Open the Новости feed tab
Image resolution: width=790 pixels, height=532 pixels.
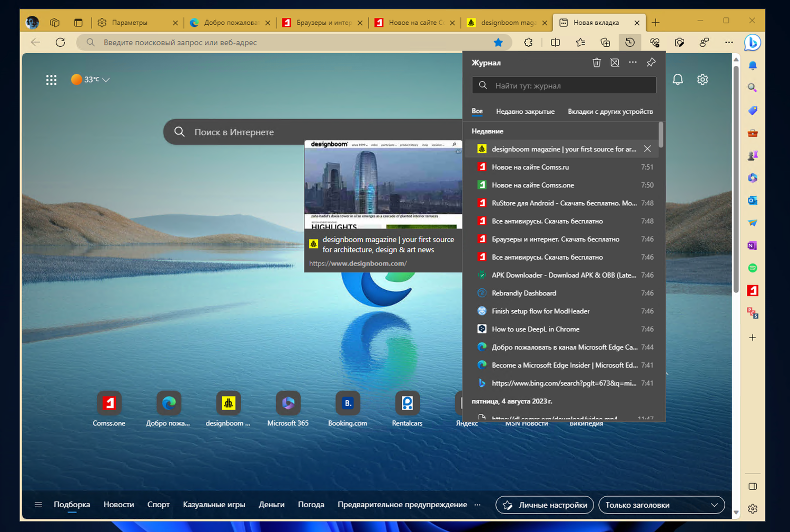tap(119, 505)
